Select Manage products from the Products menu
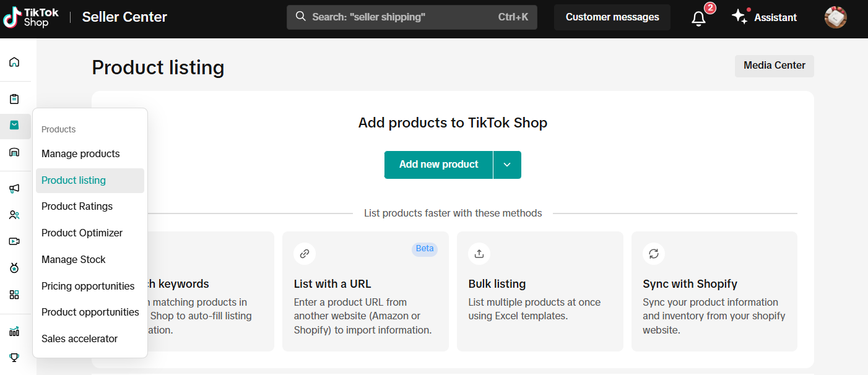Viewport: 868px width, 375px height. pyautogui.click(x=80, y=153)
